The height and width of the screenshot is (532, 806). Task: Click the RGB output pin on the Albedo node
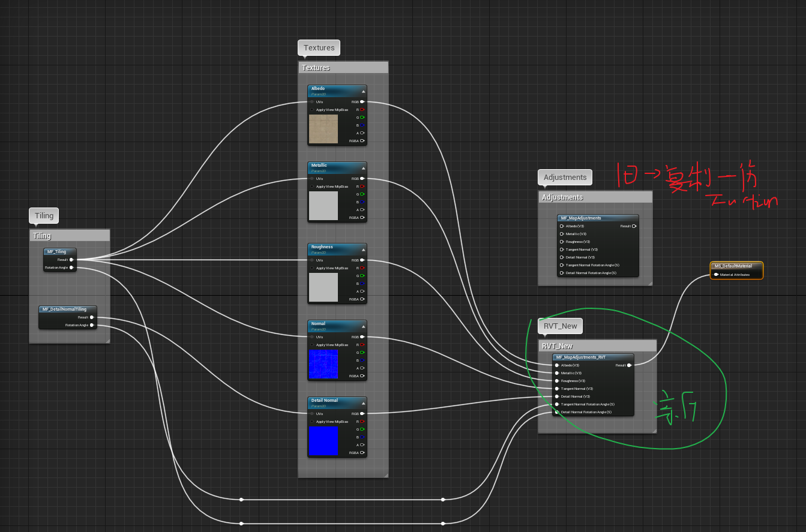[x=362, y=101]
